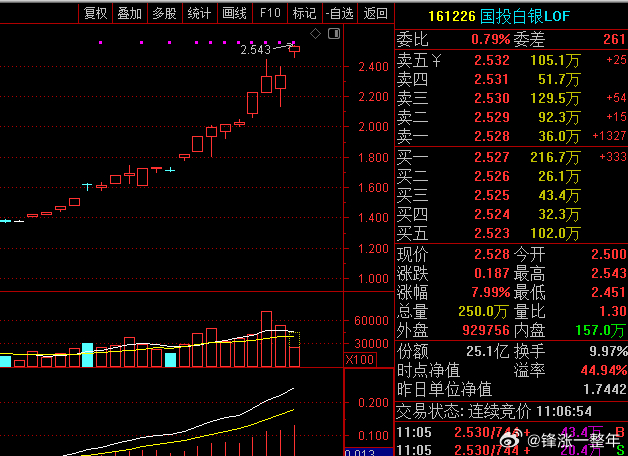Click the 交易状态 连续竞价 status line
Image resolution: width=628 pixels, height=456 pixels.
pyautogui.click(x=494, y=411)
